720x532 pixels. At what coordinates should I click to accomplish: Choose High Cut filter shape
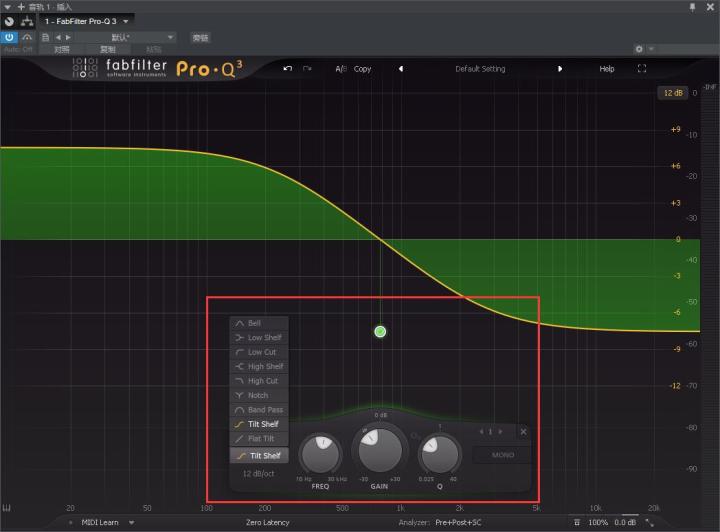click(x=259, y=381)
